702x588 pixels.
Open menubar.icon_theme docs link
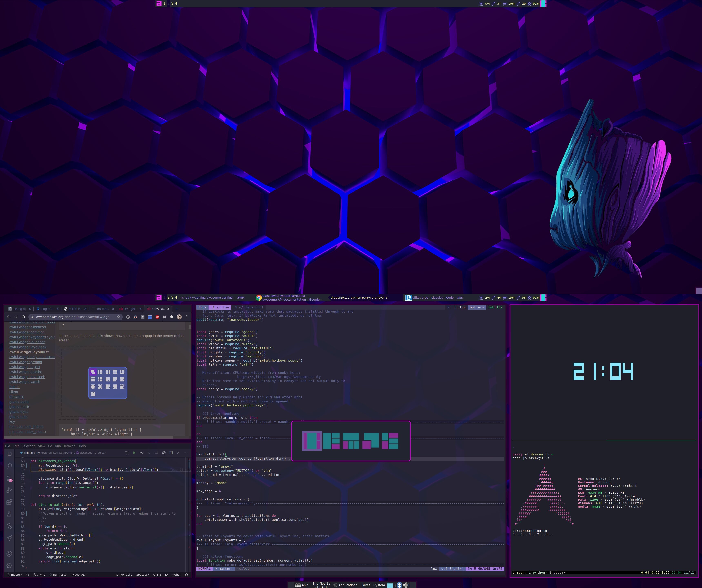[x=26, y=427]
